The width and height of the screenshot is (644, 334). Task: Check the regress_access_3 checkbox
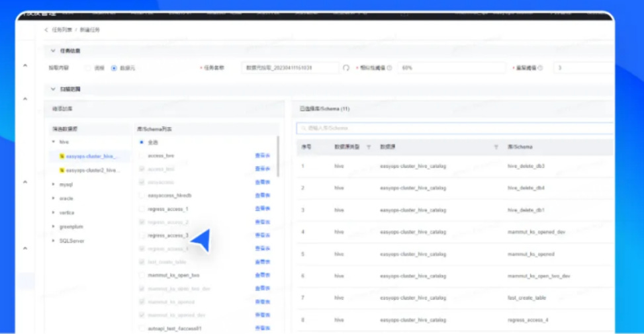tap(142, 235)
